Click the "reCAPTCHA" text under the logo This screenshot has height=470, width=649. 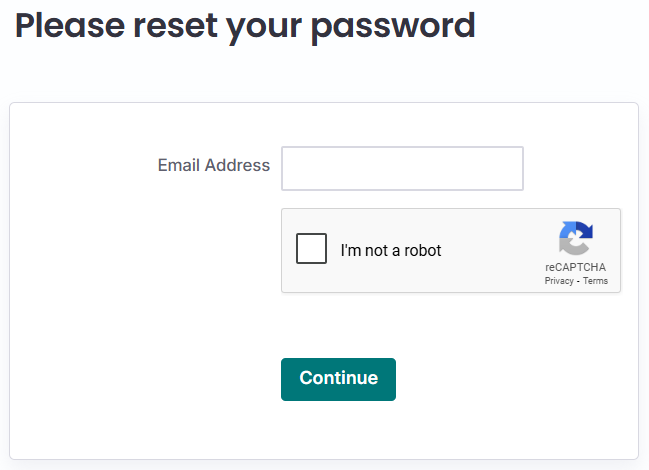click(x=575, y=267)
